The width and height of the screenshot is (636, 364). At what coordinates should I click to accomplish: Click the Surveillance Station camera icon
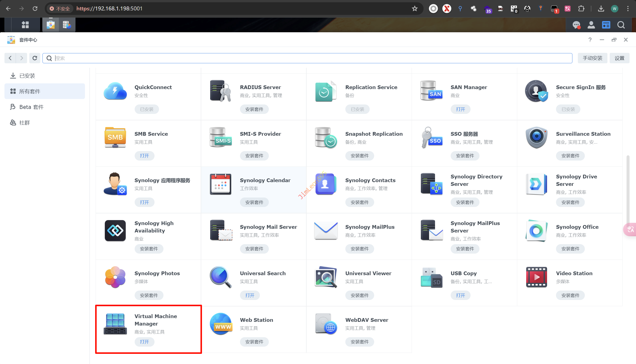(x=536, y=137)
